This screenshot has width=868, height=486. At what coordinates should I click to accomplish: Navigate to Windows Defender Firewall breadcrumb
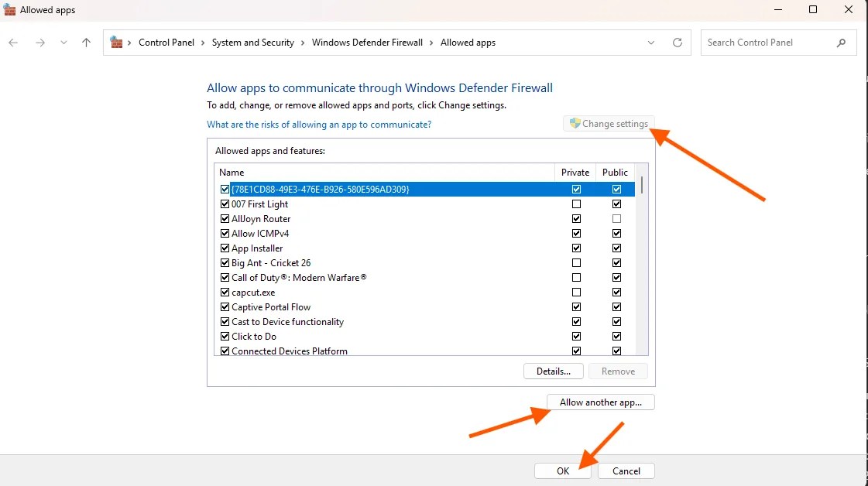coord(367,43)
